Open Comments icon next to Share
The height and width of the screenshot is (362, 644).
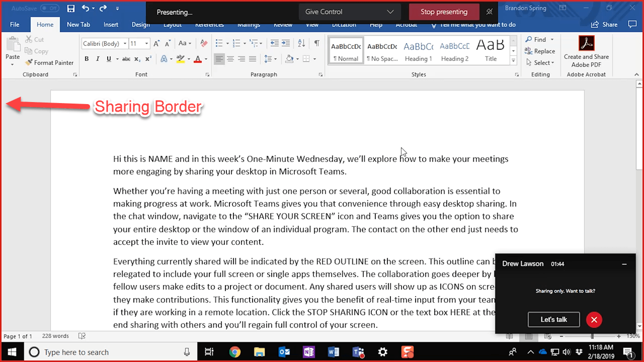(632, 24)
